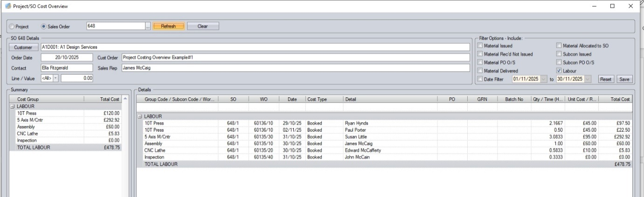Image resolution: width=644 pixels, height=197 pixels.
Task: Enable Subcon PO O/S checkbox
Action: (x=559, y=62)
